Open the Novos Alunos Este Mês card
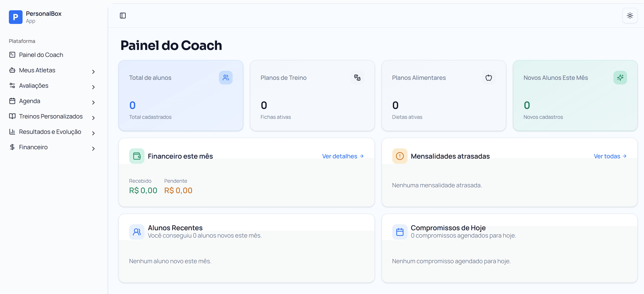 pyautogui.click(x=575, y=95)
